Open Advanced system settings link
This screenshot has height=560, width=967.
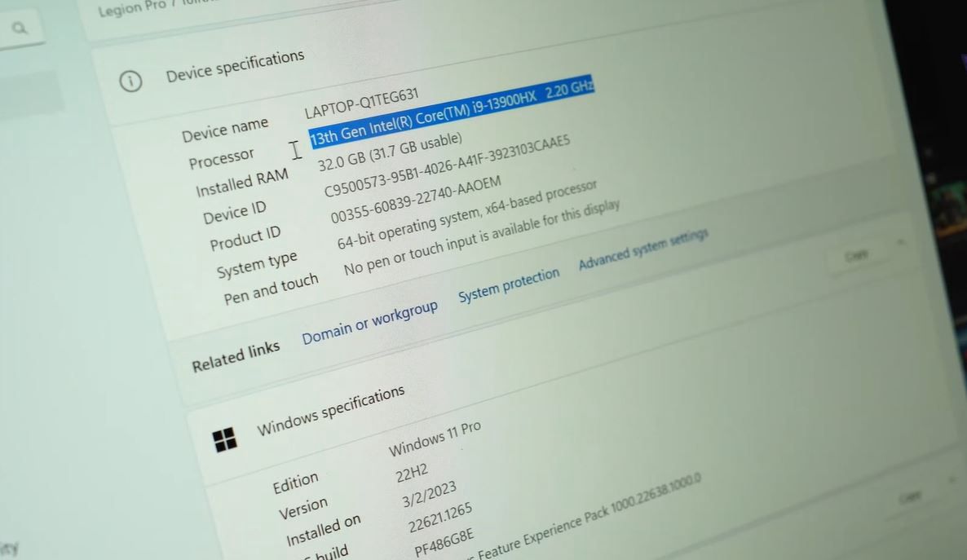pyautogui.click(x=643, y=249)
